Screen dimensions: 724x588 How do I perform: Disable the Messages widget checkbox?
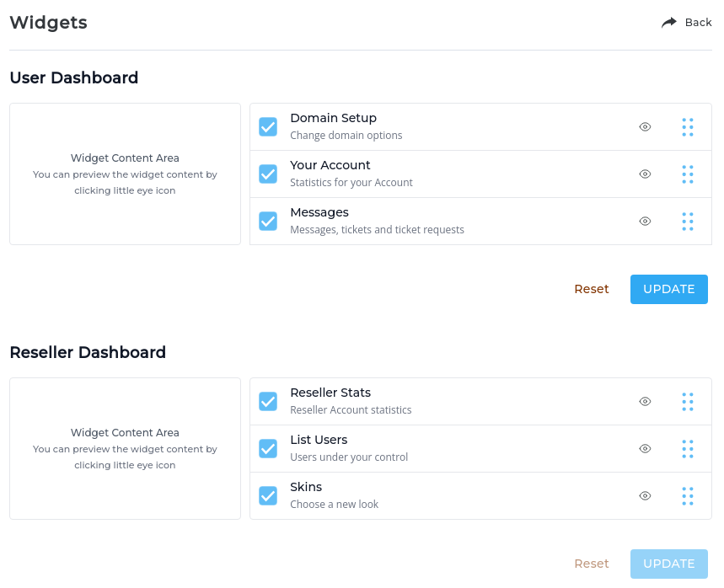[268, 221]
